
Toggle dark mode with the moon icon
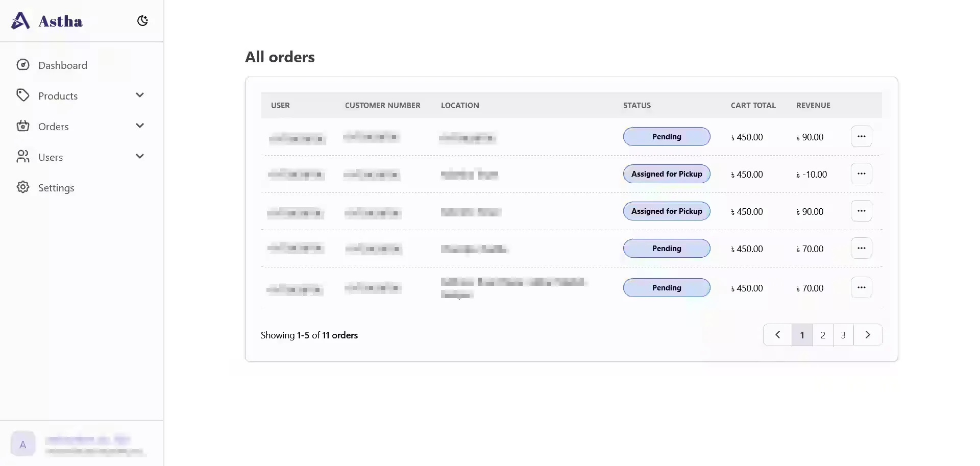click(x=142, y=20)
